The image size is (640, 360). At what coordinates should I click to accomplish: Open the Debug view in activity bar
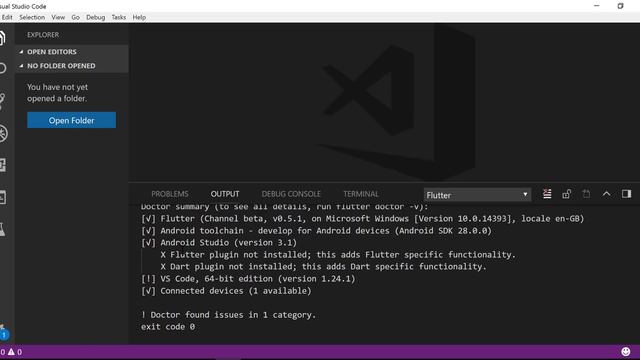click(x=3, y=133)
